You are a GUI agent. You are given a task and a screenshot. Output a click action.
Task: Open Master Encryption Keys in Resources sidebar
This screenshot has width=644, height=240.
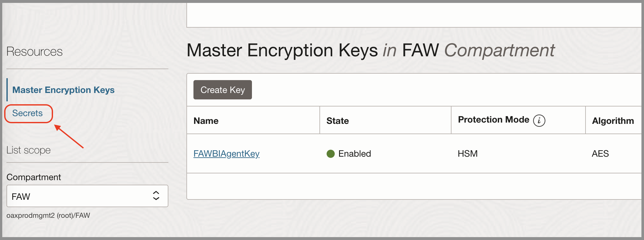(63, 90)
